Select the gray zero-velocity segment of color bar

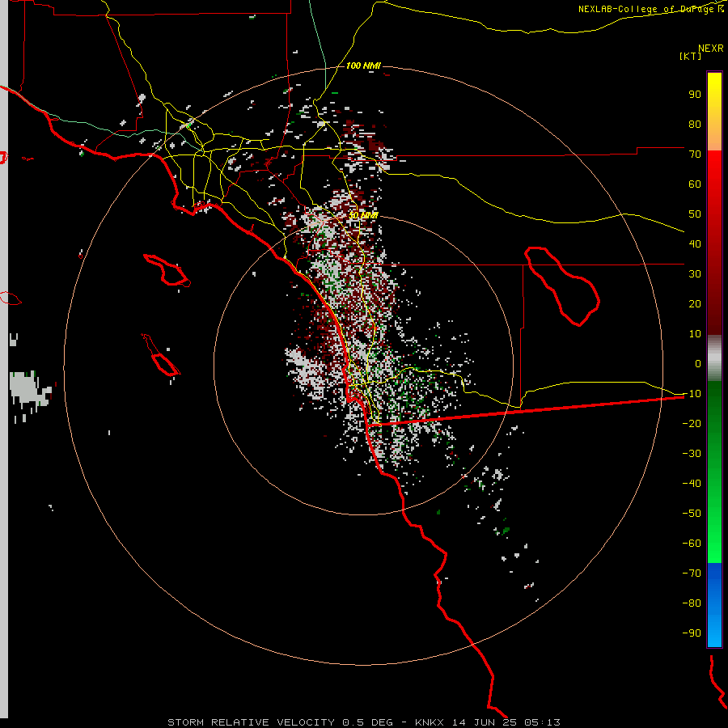[714, 358]
